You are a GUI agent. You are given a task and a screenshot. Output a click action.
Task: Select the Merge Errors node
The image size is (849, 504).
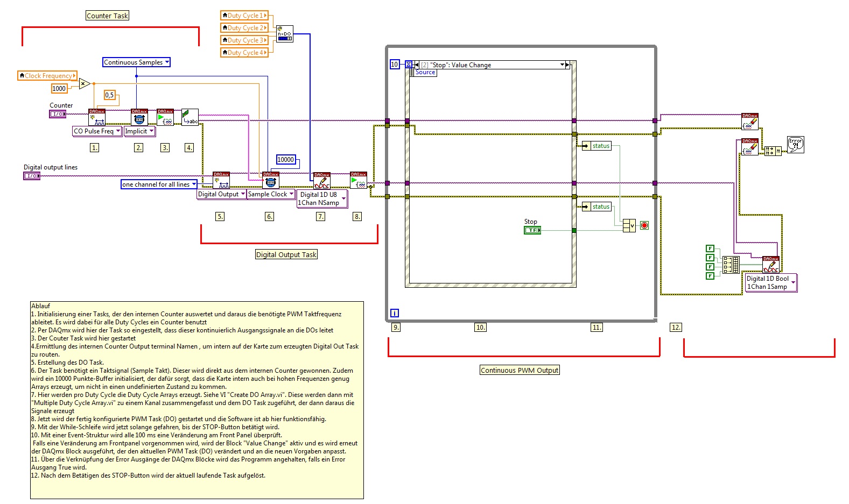click(773, 151)
